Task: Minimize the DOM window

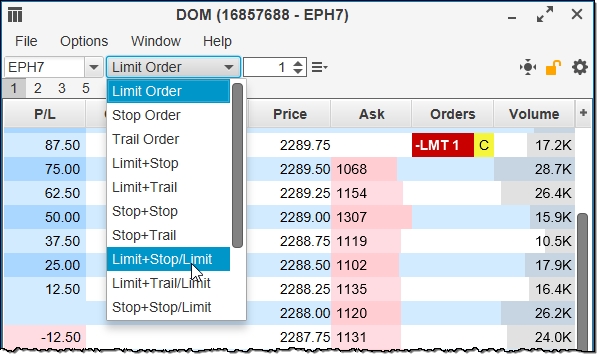Action: click(512, 17)
